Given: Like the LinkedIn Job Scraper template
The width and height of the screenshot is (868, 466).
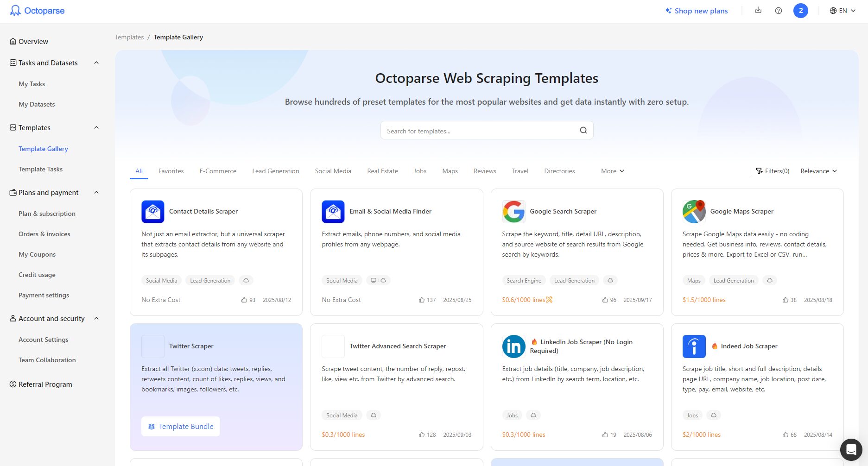Looking at the screenshot, I should (605, 435).
